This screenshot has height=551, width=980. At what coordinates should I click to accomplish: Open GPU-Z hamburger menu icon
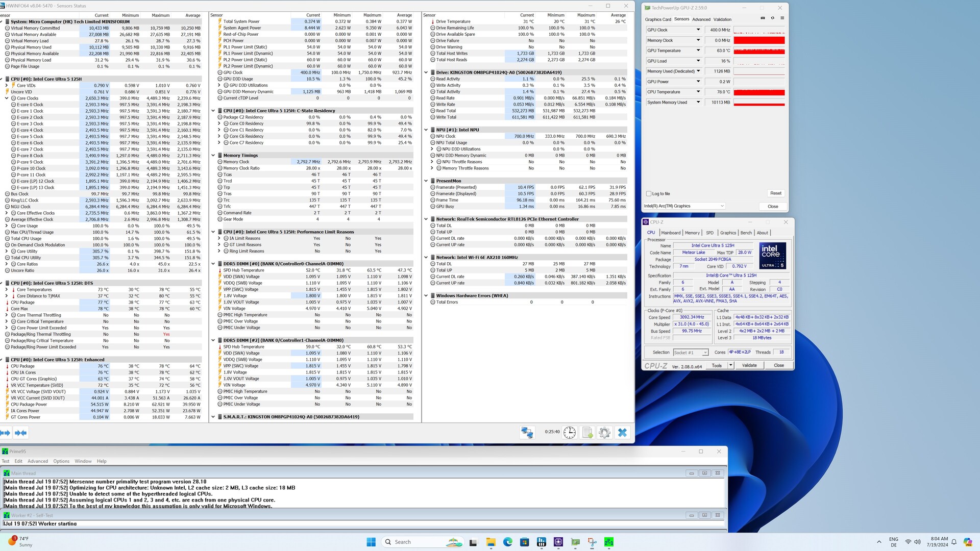[782, 18]
